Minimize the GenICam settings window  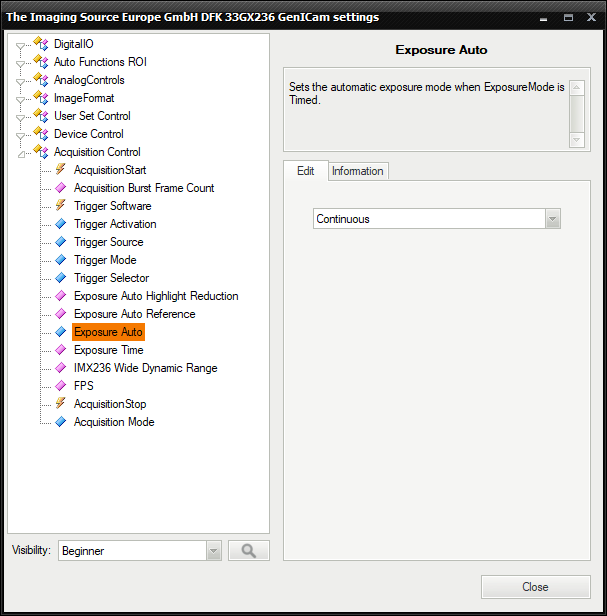coord(544,18)
